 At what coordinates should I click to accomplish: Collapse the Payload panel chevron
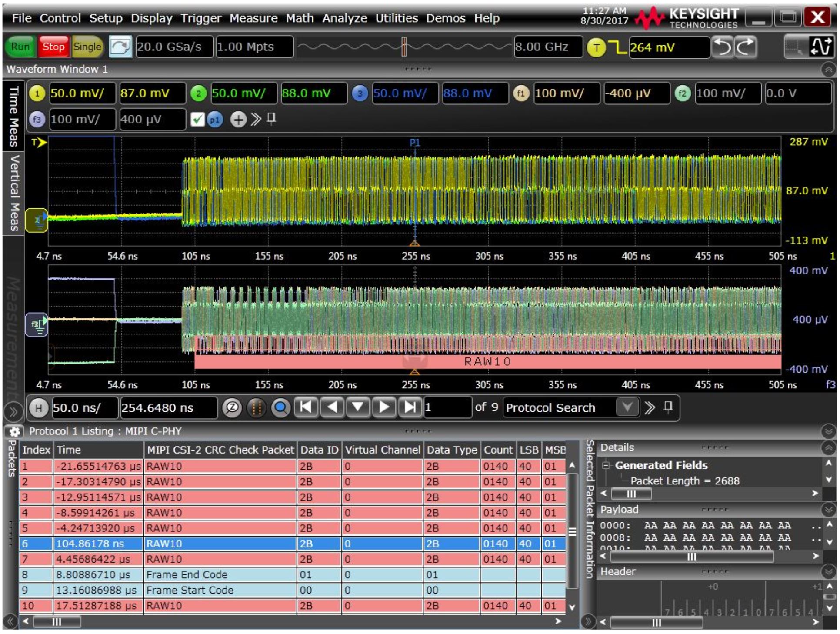tap(828, 509)
